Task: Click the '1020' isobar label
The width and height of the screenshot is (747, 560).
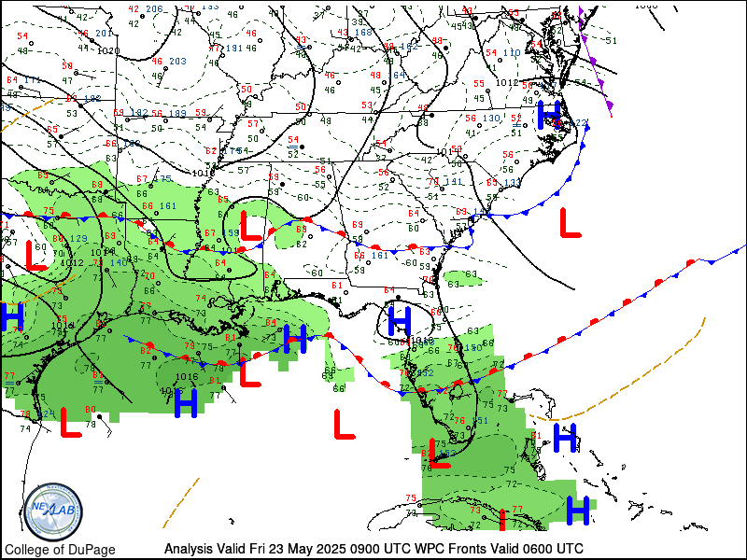Action: coord(108,51)
